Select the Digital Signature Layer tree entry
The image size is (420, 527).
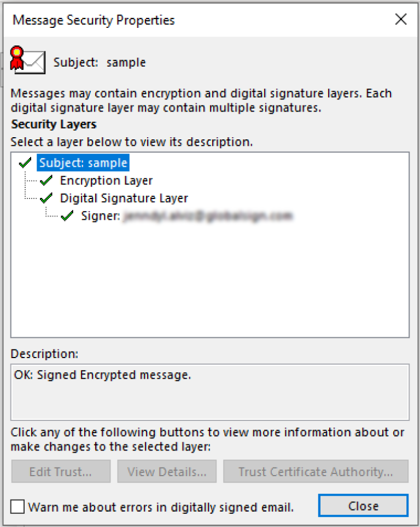click(124, 198)
